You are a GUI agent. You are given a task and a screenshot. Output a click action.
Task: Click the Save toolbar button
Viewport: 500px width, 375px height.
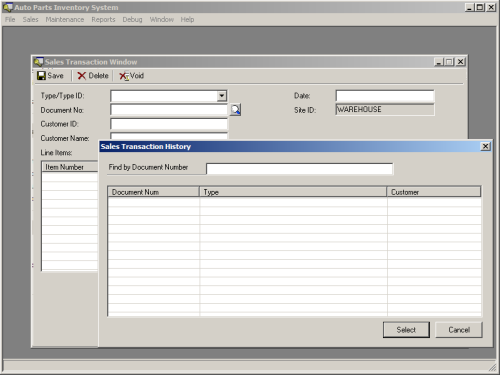[50, 76]
